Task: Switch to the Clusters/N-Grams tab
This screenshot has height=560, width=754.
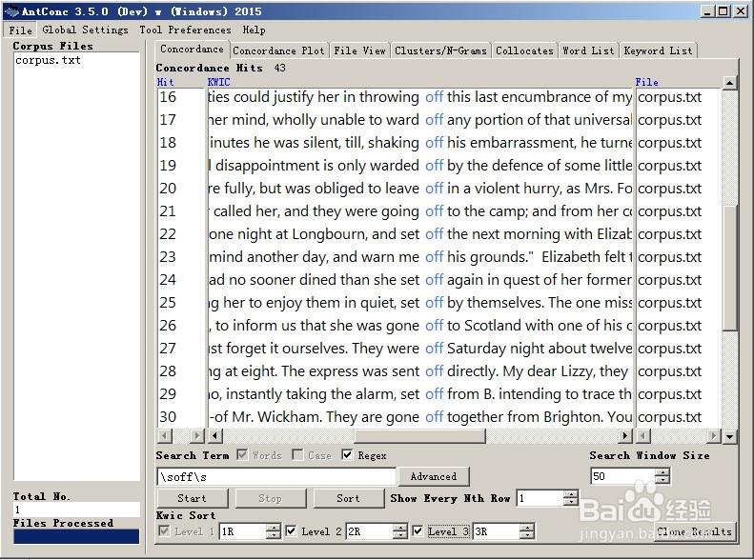Action: 440,50
